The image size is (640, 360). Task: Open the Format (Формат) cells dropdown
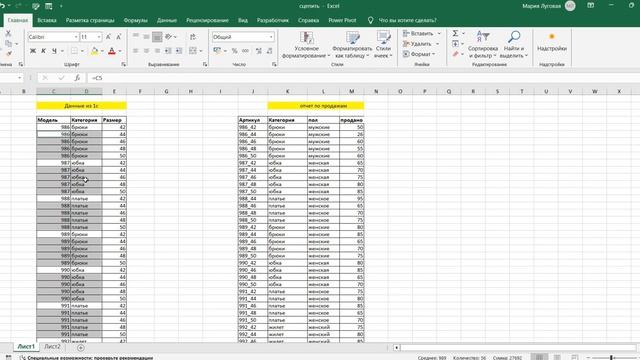(x=419, y=54)
